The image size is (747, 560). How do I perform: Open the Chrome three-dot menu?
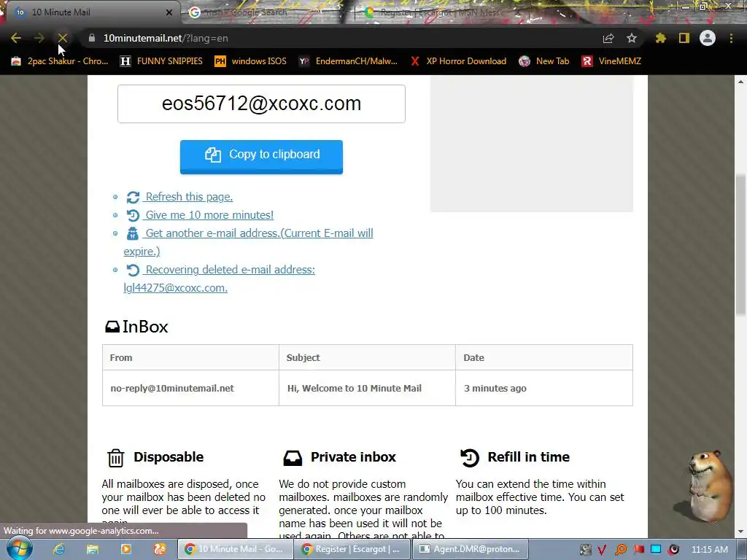(x=731, y=38)
